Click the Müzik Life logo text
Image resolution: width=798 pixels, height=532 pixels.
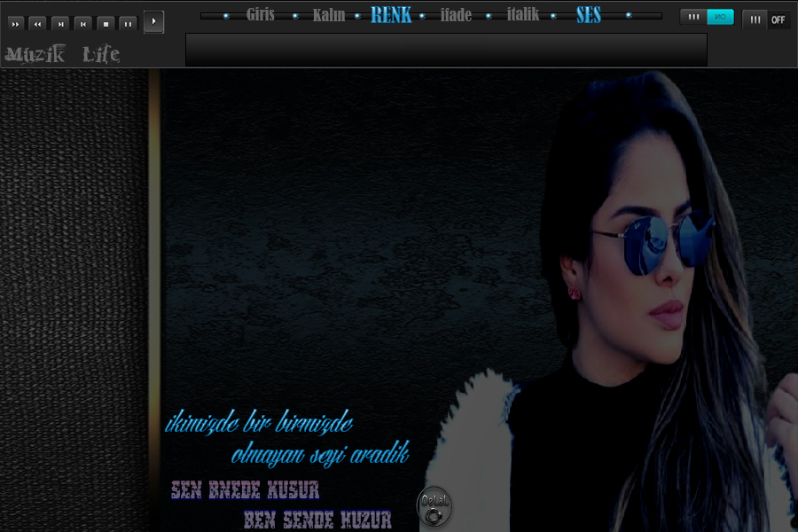(62, 55)
